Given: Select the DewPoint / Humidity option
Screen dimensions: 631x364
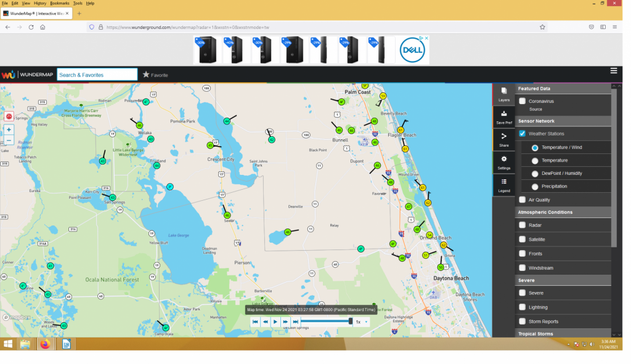Looking at the screenshot, I should click(535, 174).
